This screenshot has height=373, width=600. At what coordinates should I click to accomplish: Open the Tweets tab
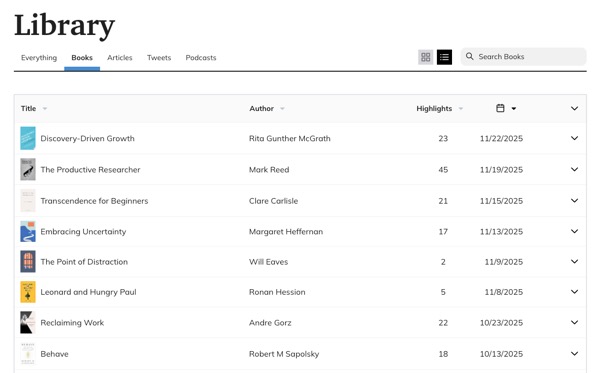pos(159,58)
